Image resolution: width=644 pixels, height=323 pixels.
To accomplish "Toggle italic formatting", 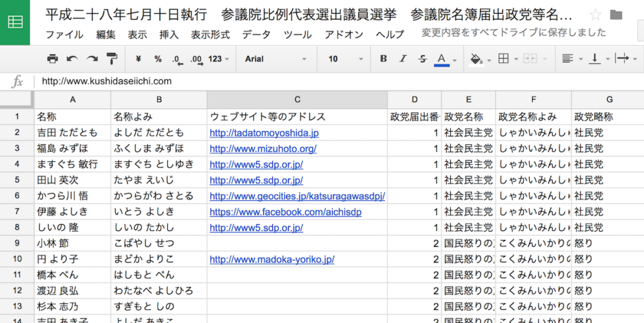I will [403, 59].
